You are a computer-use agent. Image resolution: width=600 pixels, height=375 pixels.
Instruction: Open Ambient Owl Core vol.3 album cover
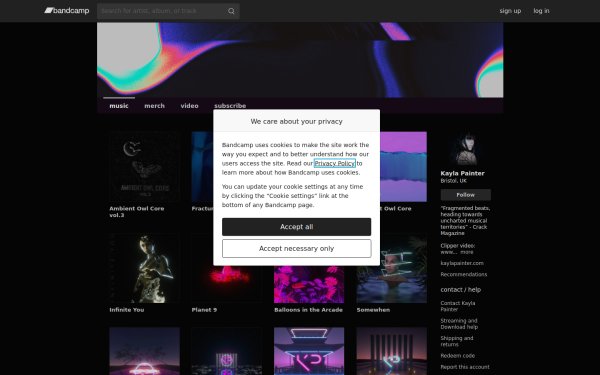point(144,166)
